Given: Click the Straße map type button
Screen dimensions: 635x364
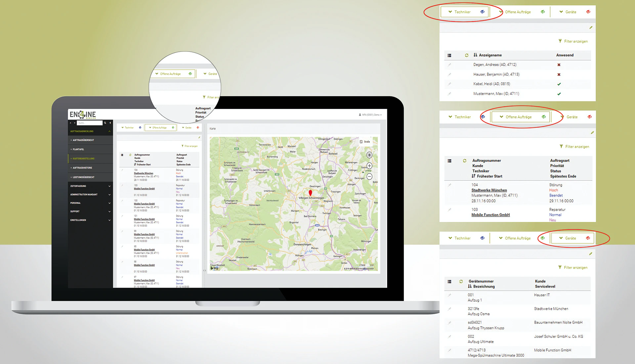Looking at the screenshot, I should [365, 142].
